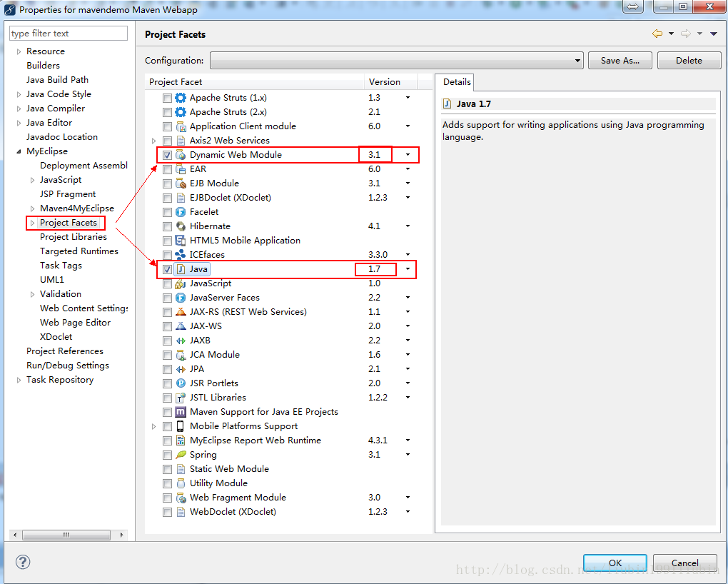Click the Apache Struts (2.x) gear icon
Image resolution: width=728 pixels, height=584 pixels.
[x=180, y=112]
